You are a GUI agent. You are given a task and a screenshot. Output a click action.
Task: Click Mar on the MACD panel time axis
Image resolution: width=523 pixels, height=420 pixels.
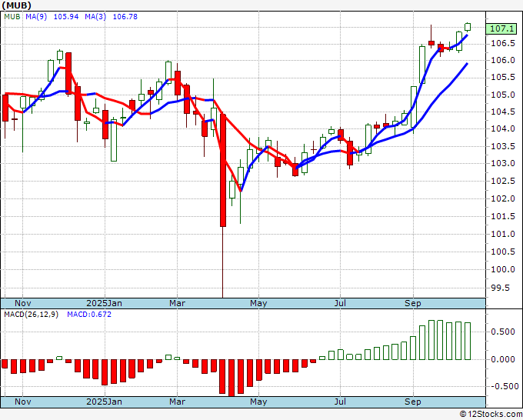(x=177, y=402)
